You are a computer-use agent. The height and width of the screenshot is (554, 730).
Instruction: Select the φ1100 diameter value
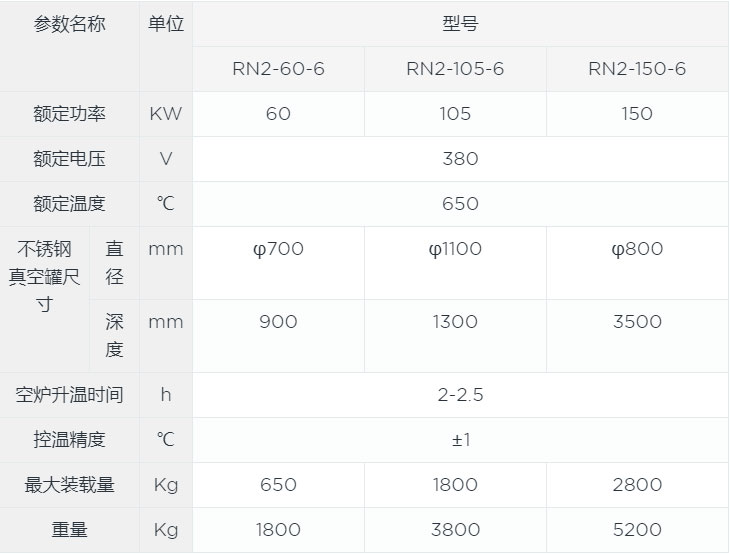(455, 249)
